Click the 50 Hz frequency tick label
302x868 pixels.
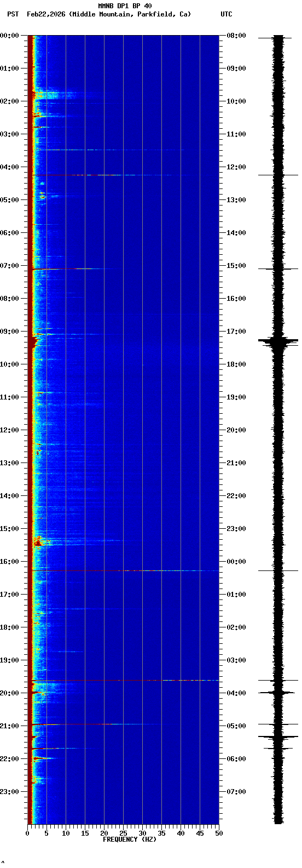tap(219, 833)
